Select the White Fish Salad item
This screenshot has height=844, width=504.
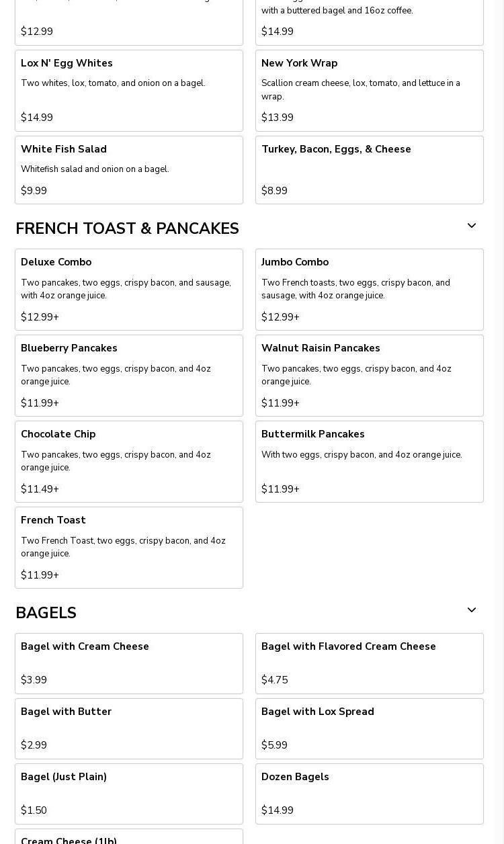tap(129, 170)
